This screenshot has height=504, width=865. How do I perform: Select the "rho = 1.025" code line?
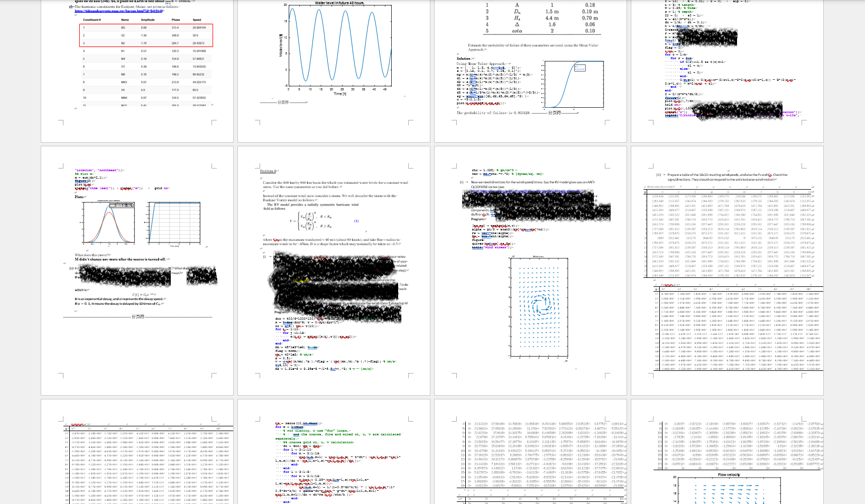click(x=492, y=170)
